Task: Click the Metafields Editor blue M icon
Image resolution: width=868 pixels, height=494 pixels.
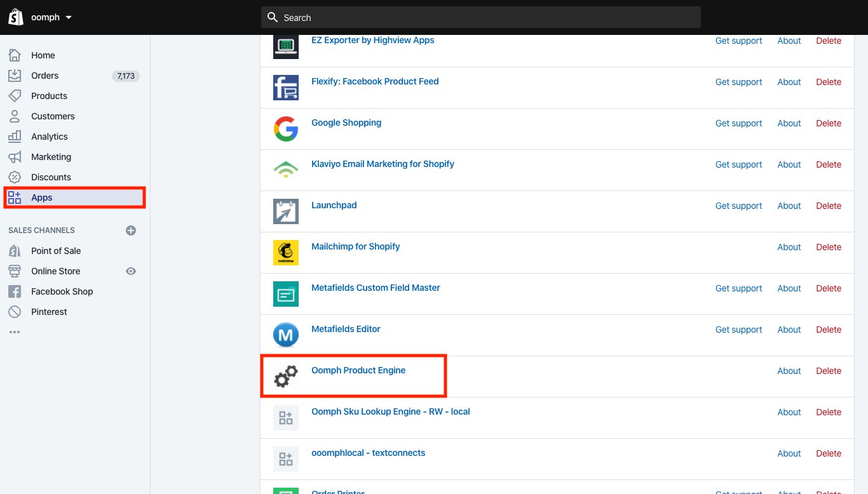Action: [286, 335]
